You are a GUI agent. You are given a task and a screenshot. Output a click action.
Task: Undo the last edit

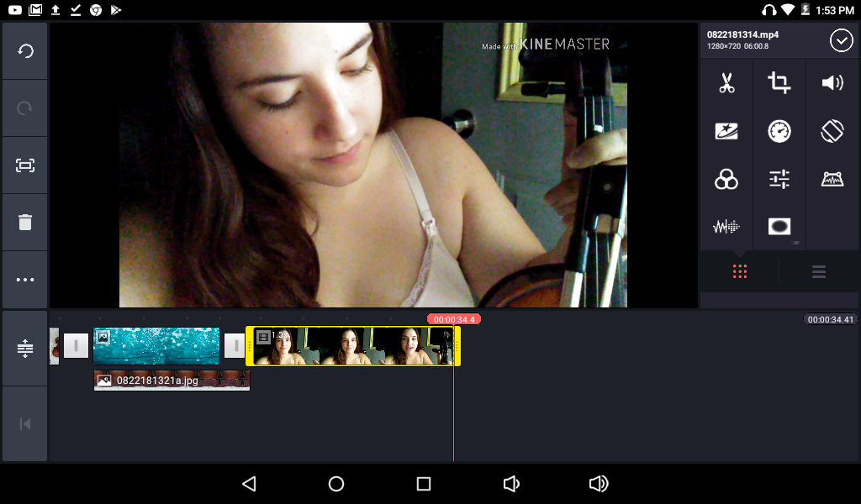[25, 51]
